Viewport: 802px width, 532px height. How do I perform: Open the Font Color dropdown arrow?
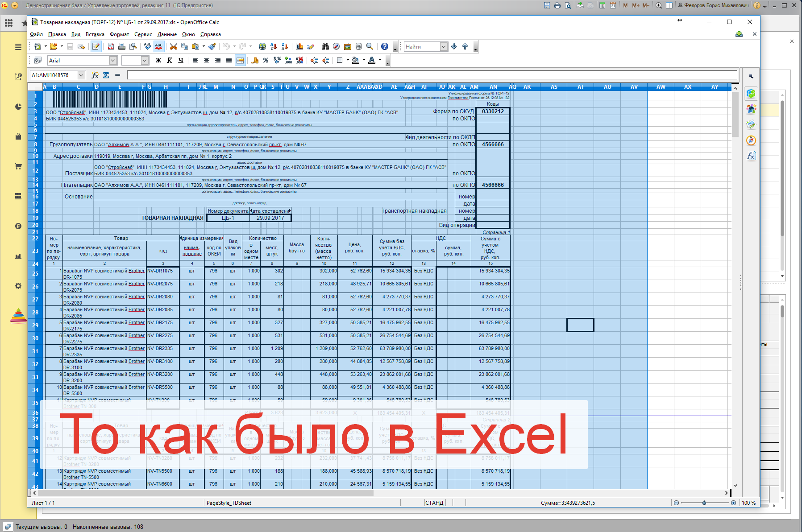click(x=380, y=60)
